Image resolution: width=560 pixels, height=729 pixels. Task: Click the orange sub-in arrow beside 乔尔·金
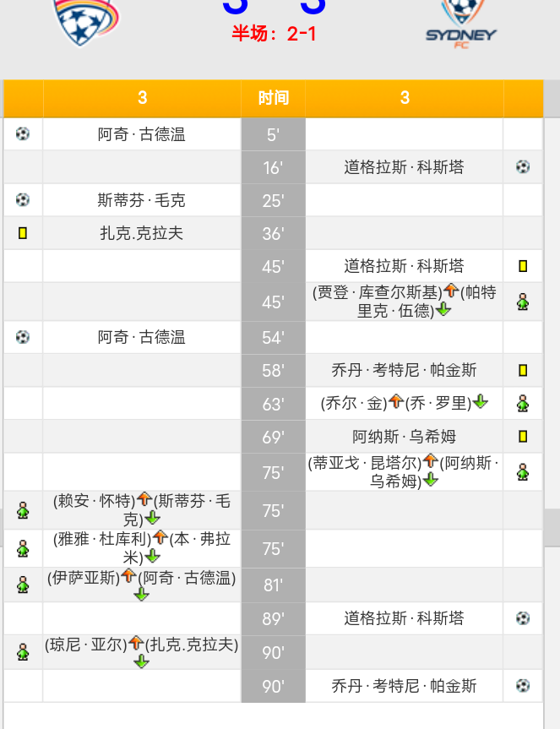click(x=396, y=400)
